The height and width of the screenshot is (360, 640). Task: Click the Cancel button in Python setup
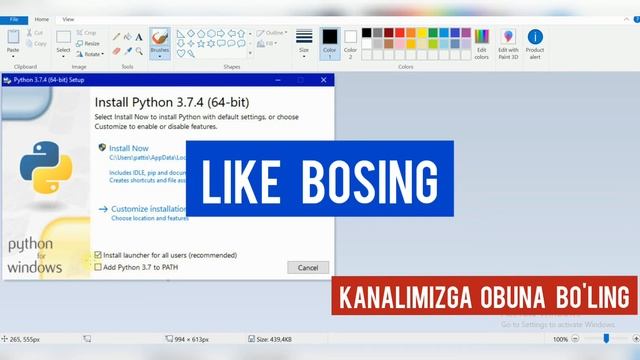[x=308, y=268]
